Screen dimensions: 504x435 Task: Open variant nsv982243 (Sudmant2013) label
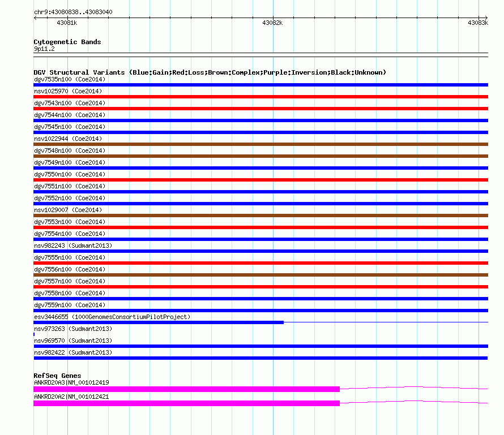point(73,246)
